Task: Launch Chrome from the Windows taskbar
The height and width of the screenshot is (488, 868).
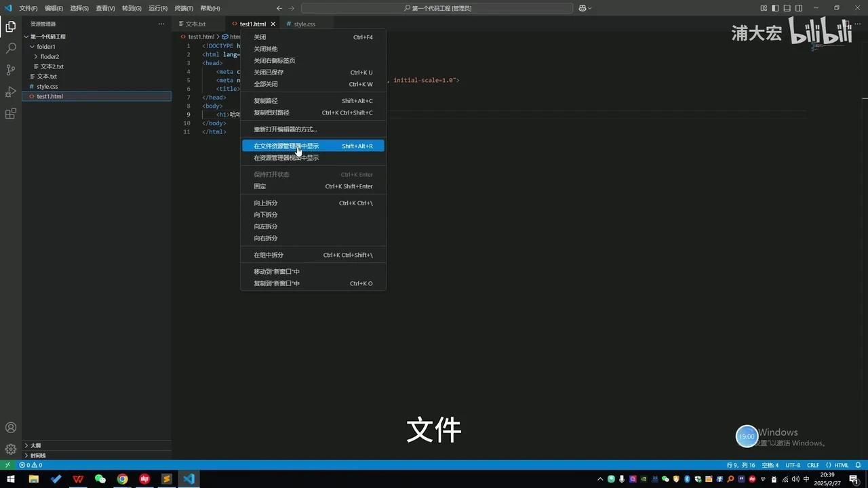Action: point(122,479)
